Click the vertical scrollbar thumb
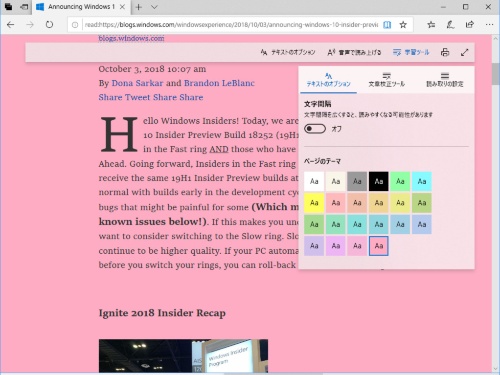This screenshot has height=375, width=500. 496,74
